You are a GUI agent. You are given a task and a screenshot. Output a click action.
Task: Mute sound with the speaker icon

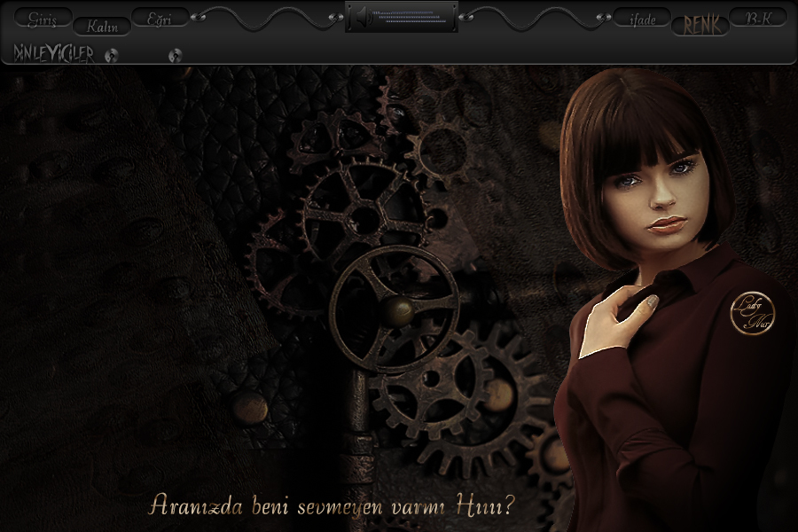pyautogui.click(x=359, y=17)
